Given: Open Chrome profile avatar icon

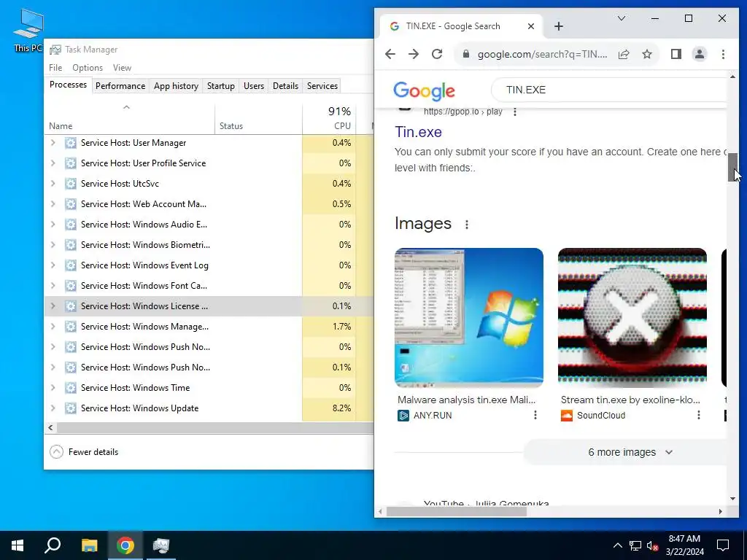Looking at the screenshot, I should click(700, 54).
